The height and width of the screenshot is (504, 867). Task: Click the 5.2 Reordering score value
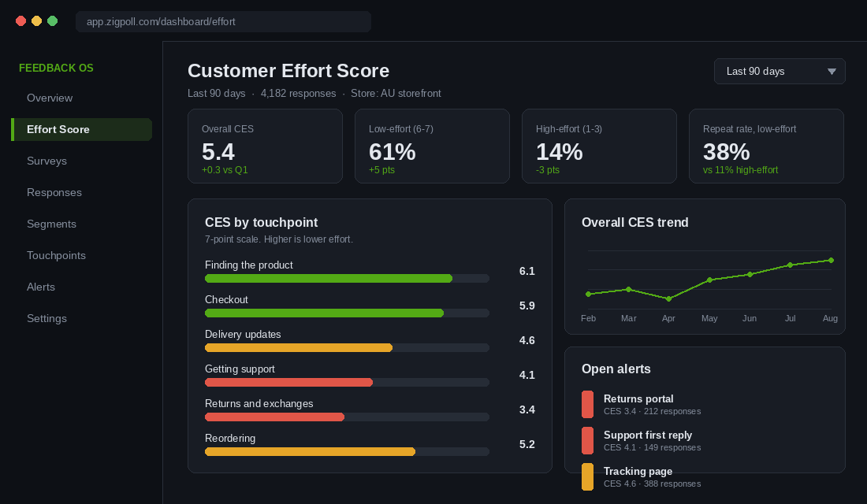click(527, 444)
